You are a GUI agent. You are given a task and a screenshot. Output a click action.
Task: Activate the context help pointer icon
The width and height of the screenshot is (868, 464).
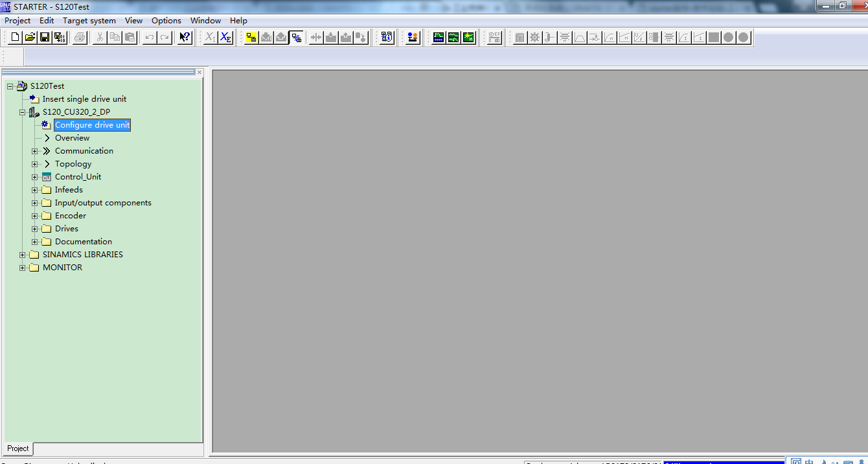point(185,38)
